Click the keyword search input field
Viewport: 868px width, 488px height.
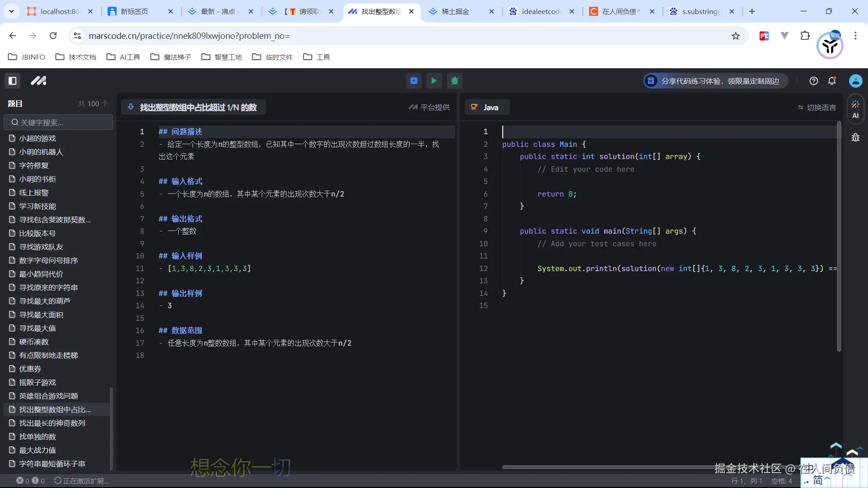pyautogui.click(x=59, y=122)
